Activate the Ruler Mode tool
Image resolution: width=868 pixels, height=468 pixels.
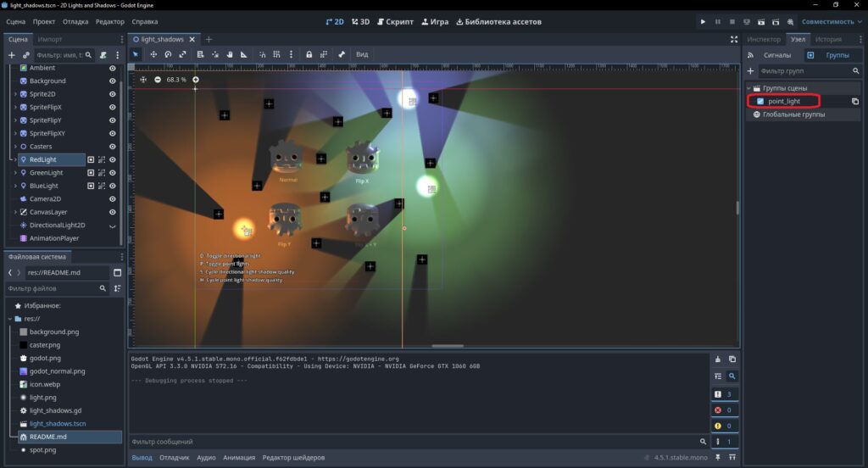[243, 54]
